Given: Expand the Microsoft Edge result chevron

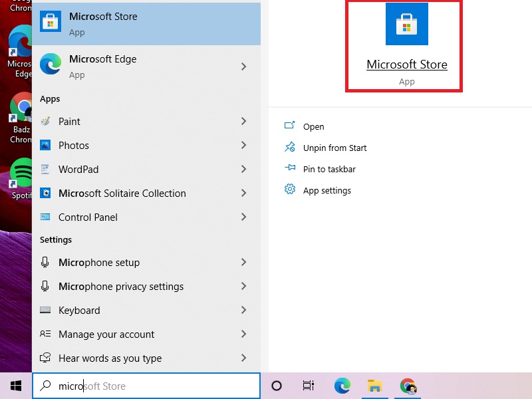Looking at the screenshot, I should click(243, 66).
